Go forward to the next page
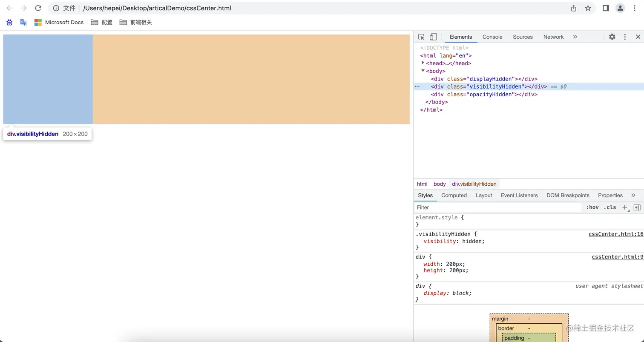Viewport: 644px width, 342px height. (24, 8)
